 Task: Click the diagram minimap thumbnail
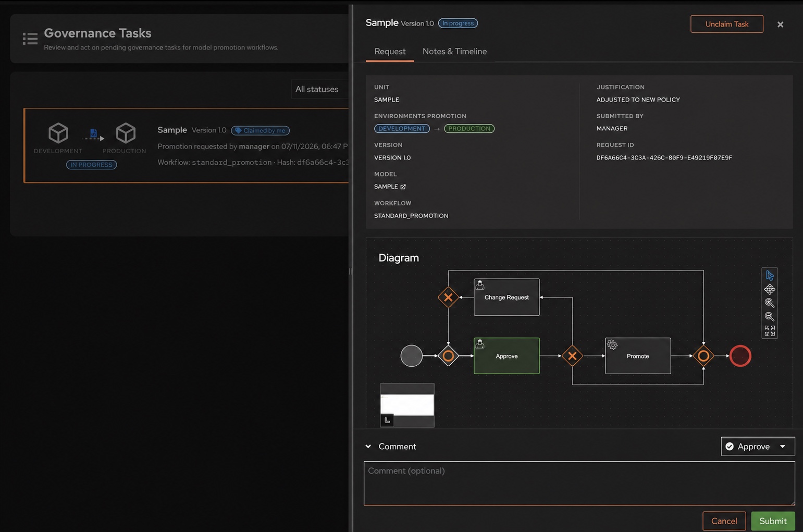click(407, 405)
